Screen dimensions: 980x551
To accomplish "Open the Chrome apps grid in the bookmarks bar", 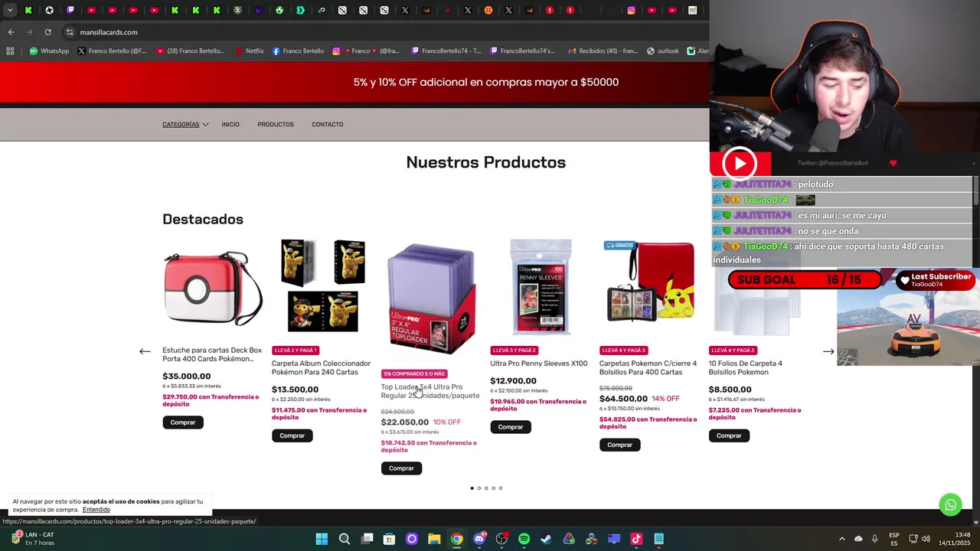I will click(x=10, y=51).
